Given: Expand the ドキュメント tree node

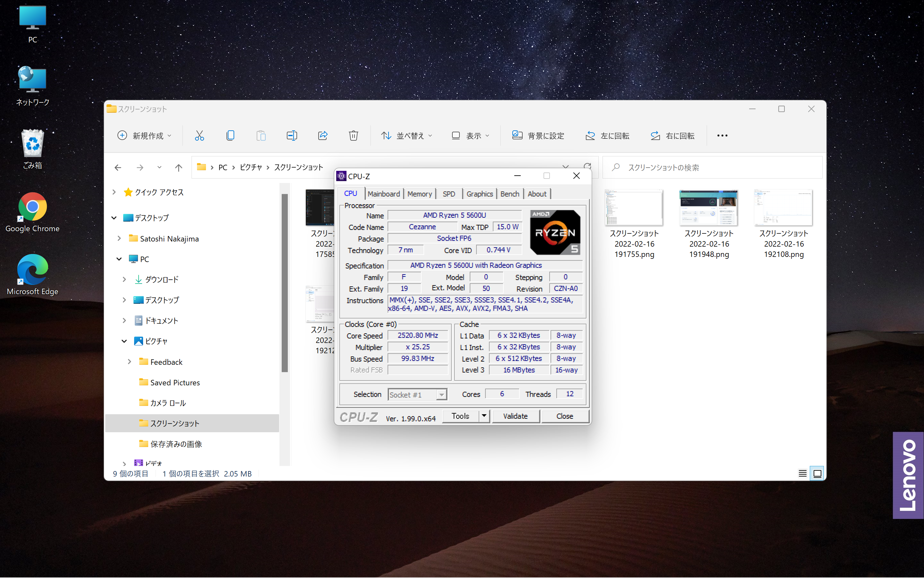Looking at the screenshot, I should pyautogui.click(x=124, y=320).
